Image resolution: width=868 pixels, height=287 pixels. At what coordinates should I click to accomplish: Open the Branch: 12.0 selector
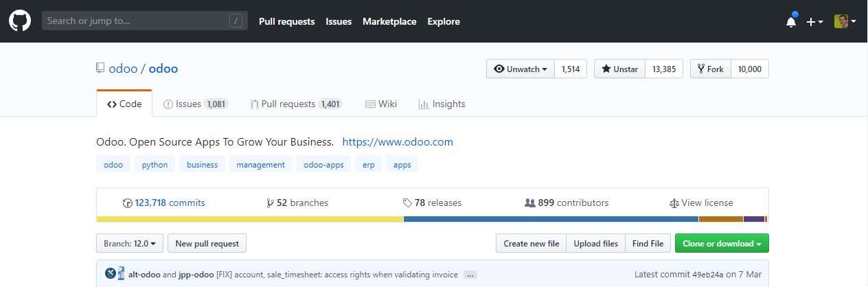click(x=130, y=243)
